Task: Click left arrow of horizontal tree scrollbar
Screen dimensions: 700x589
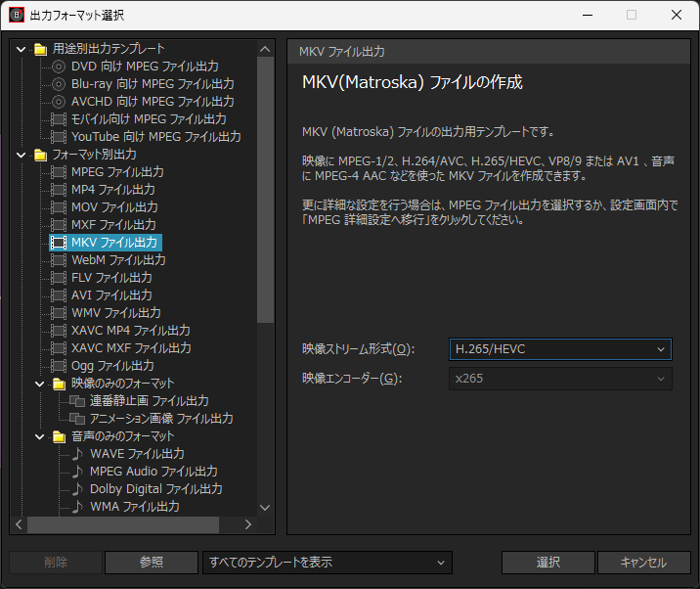Action: [x=19, y=524]
